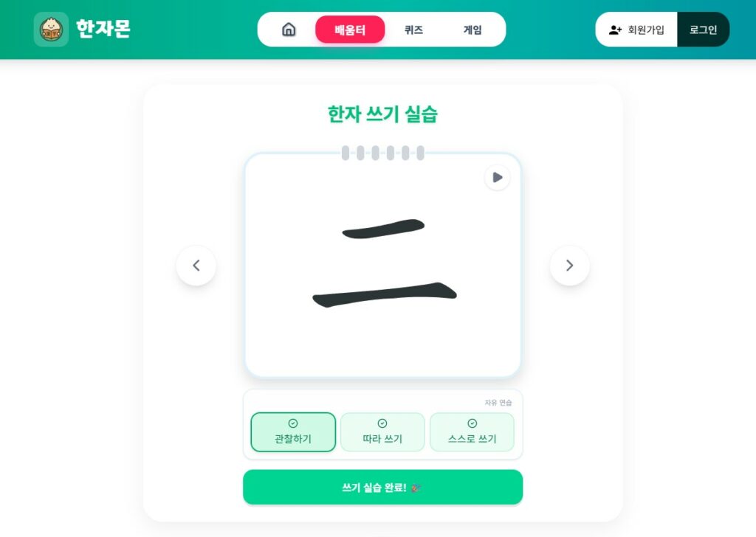Open the 게임 menu item
The height and width of the screenshot is (537, 756).
pos(472,30)
